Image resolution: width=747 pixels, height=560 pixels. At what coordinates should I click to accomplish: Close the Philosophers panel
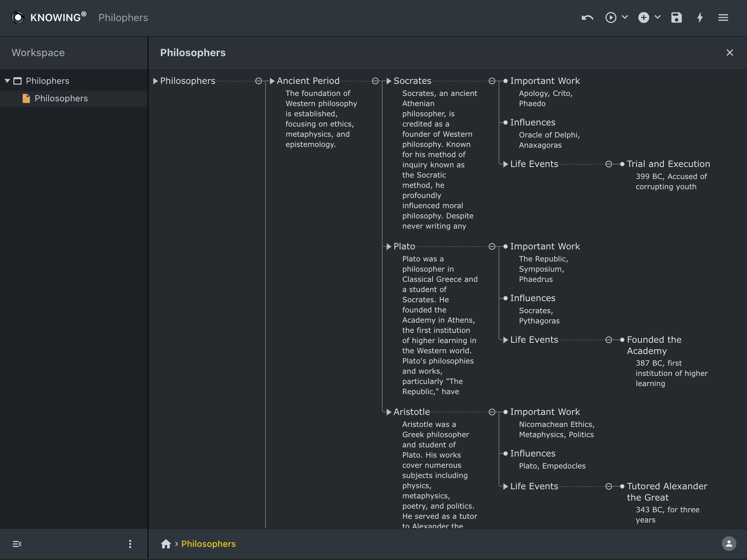pos(729,53)
